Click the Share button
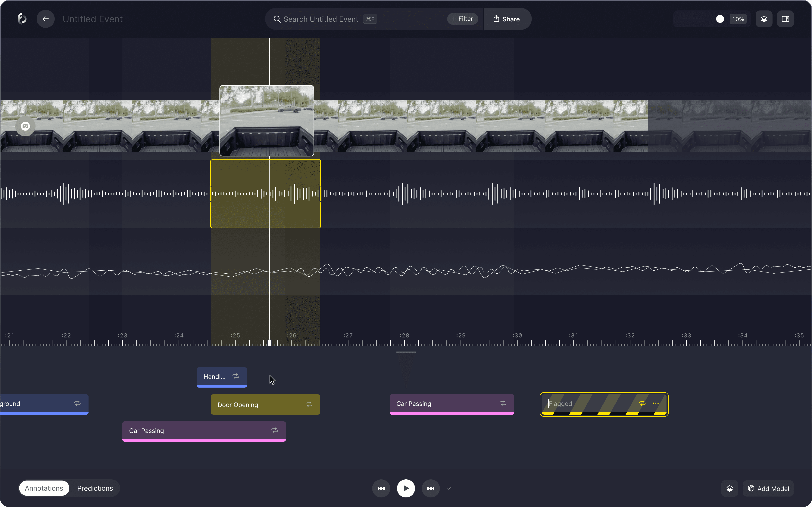This screenshot has height=507, width=812. tap(506, 19)
